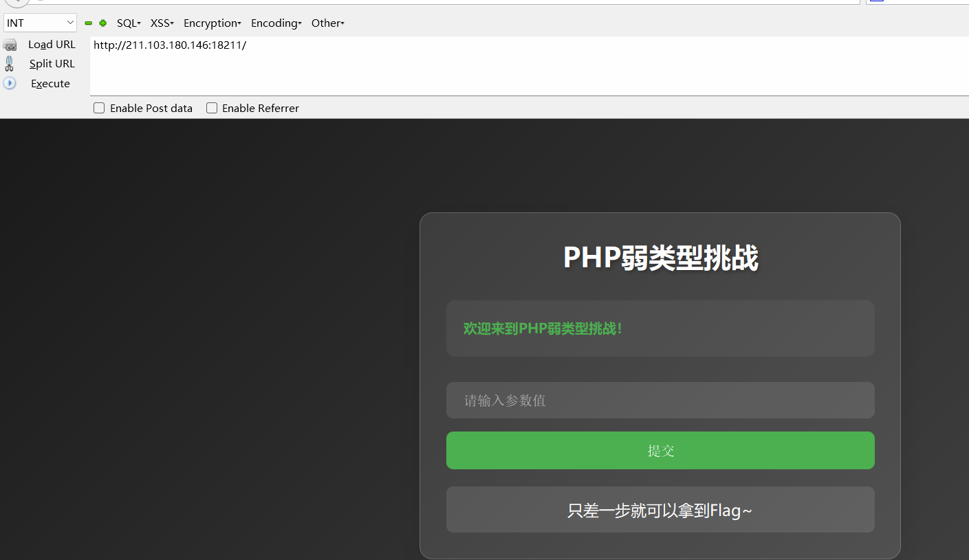Click the Load URL button label
Image resolution: width=969 pixels, height=560 pixels.
tap(52, 45)
